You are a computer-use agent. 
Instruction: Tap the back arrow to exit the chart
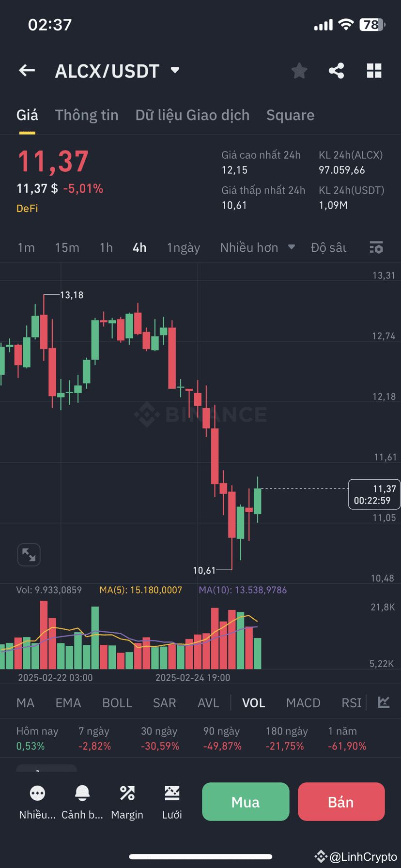pos(27,71)
